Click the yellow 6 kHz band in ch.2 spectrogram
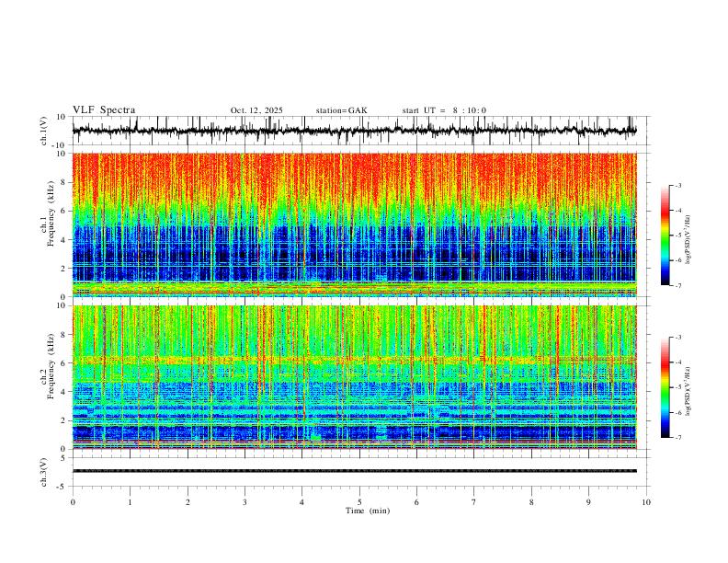Image resolution: width=728 pixels, height=563 pixels. (354, 360)
